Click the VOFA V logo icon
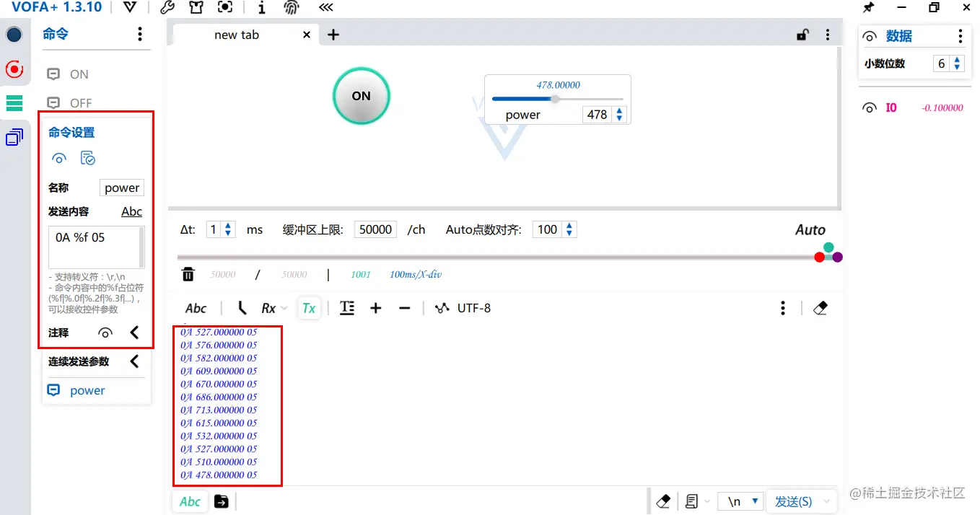 [129, 7]
